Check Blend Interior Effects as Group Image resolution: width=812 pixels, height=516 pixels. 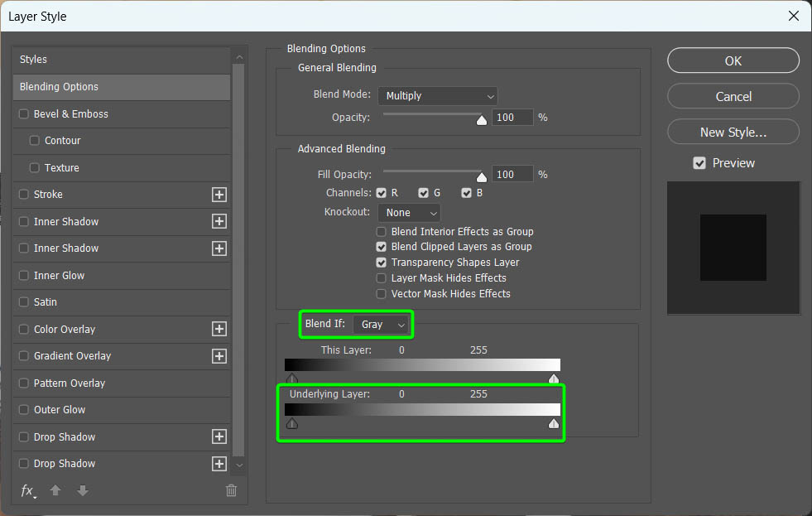pos(382,232)
